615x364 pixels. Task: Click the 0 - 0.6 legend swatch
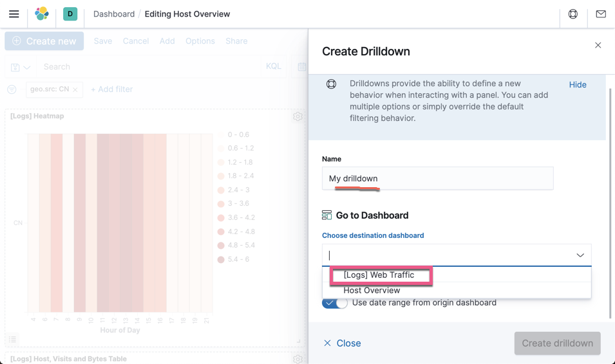[x=221, y=135]
